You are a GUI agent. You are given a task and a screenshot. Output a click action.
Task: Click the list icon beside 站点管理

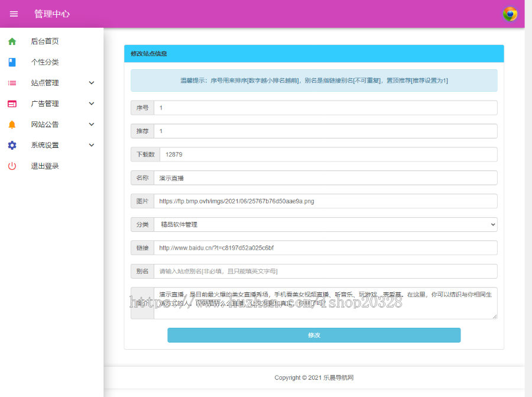pos(12,83)
